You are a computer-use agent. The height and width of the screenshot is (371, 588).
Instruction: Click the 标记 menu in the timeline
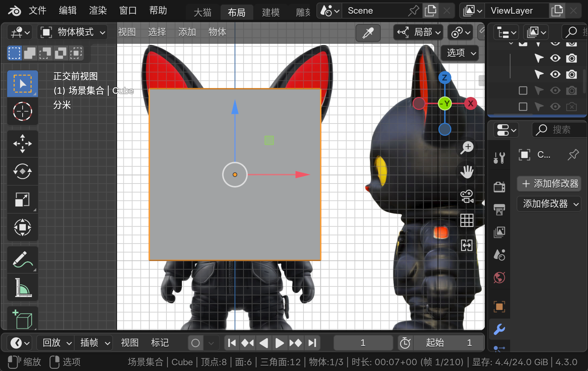coord(160,343)
